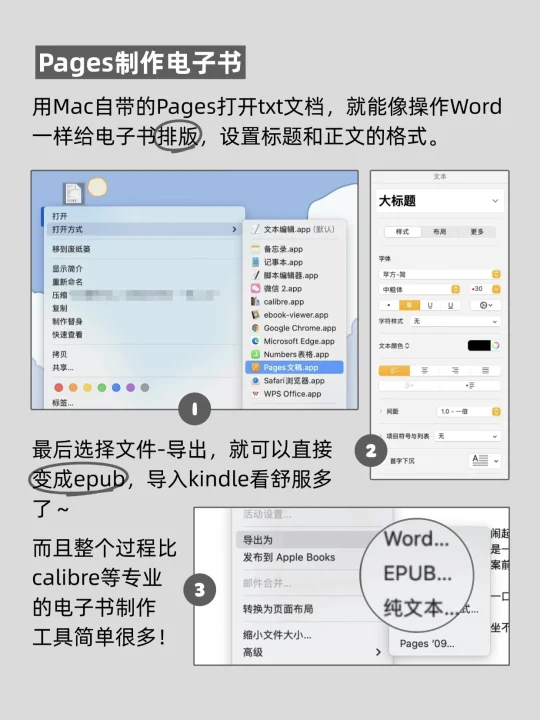This screenshot has height=720, width=540.
Task: Click the font size stepper beside 30
Action: [x=496, y=289]
